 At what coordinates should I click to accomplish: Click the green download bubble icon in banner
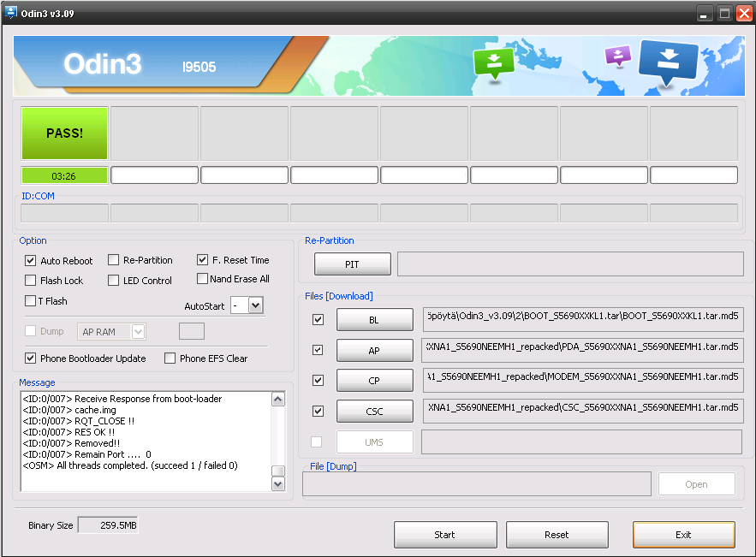[494, 64]
